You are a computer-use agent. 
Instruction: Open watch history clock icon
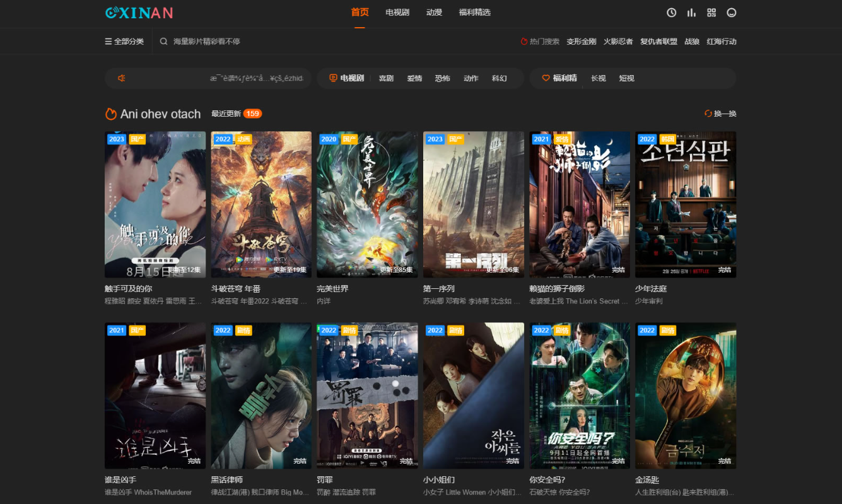point(672,13)
